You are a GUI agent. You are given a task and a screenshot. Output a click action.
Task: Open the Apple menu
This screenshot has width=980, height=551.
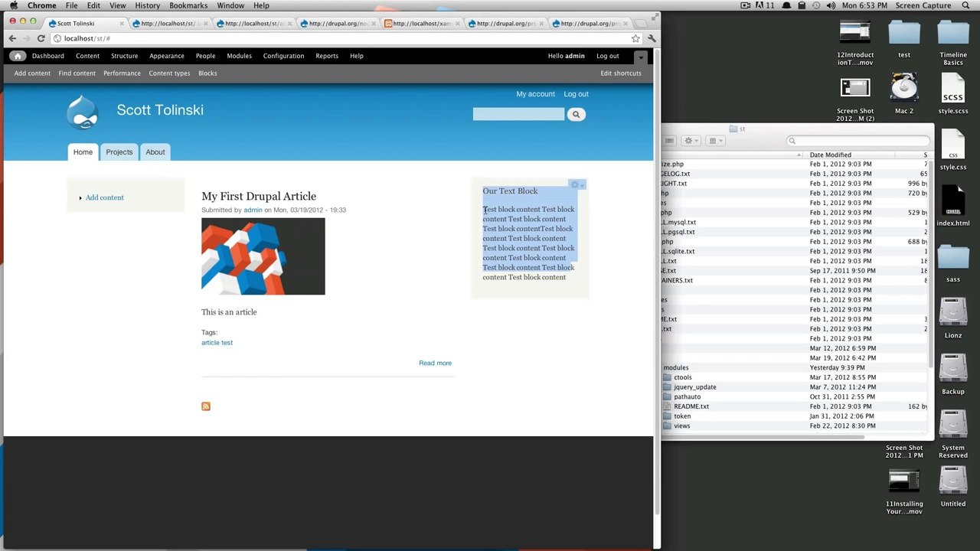(x=14, y=5)
